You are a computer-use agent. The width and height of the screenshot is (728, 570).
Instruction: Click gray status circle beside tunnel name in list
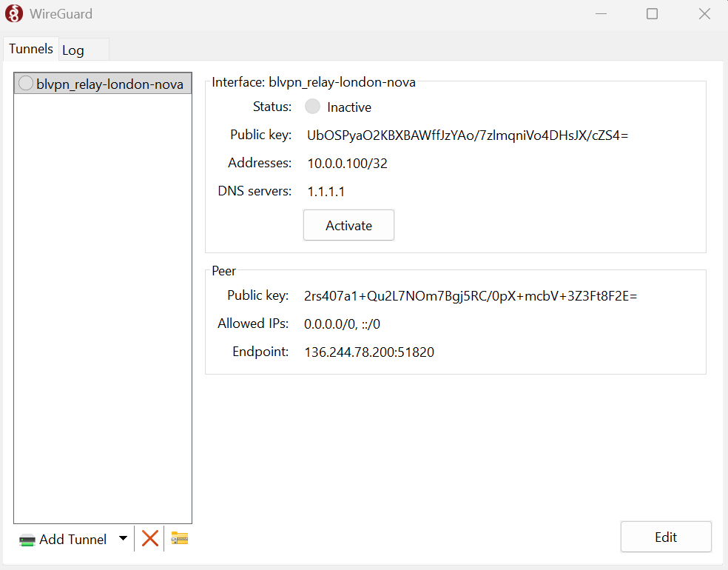pyautogui.click(x=26, y=84)
